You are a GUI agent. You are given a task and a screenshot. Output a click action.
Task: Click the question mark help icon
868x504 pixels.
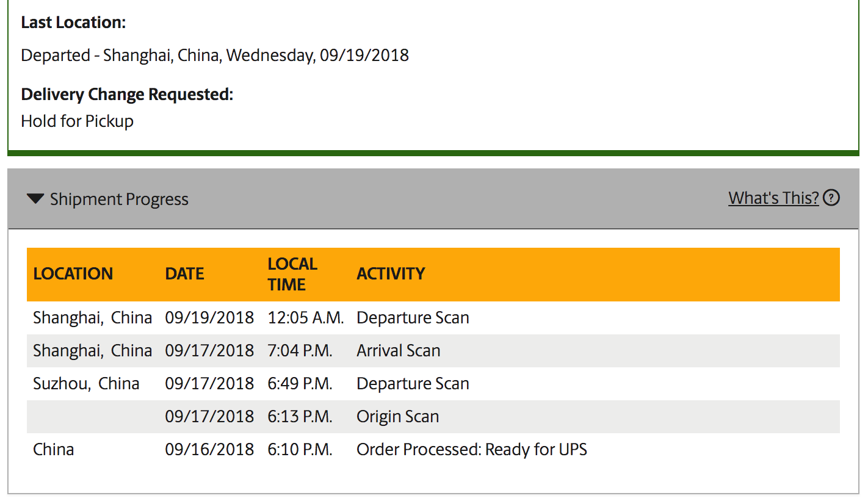(x=831, y=198)
